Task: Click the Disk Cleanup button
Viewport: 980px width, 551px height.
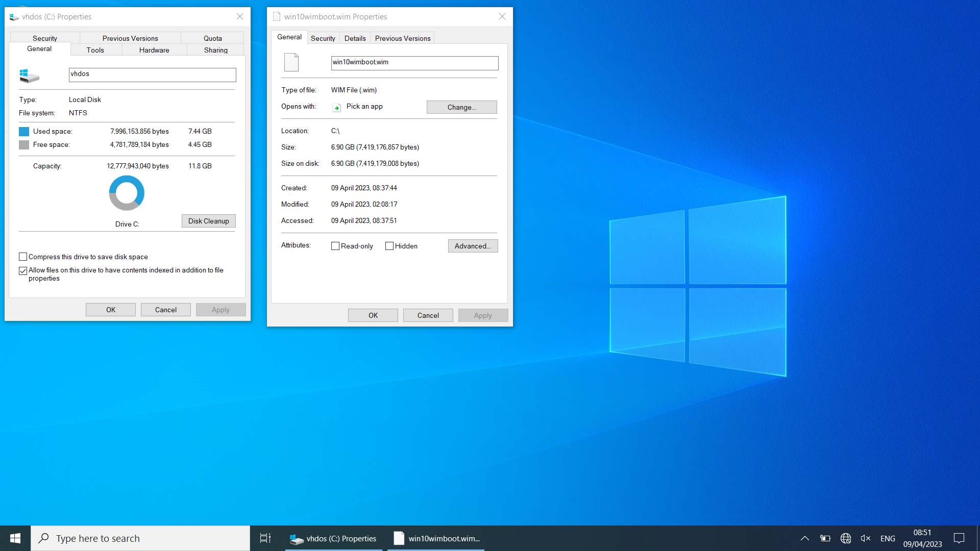Action: (209, 221)
